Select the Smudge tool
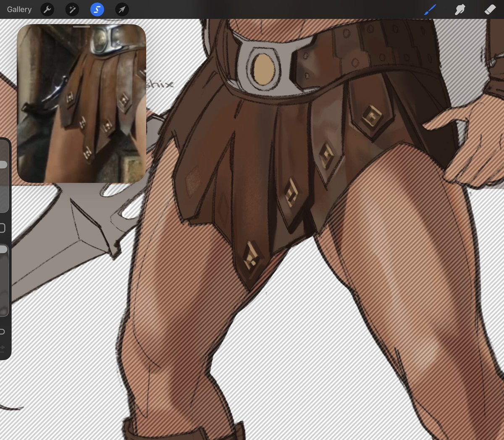 (x=460, y=9)
